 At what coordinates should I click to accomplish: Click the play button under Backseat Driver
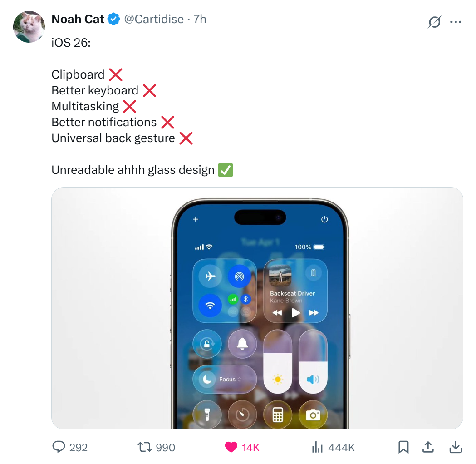(x=295, y=312)
